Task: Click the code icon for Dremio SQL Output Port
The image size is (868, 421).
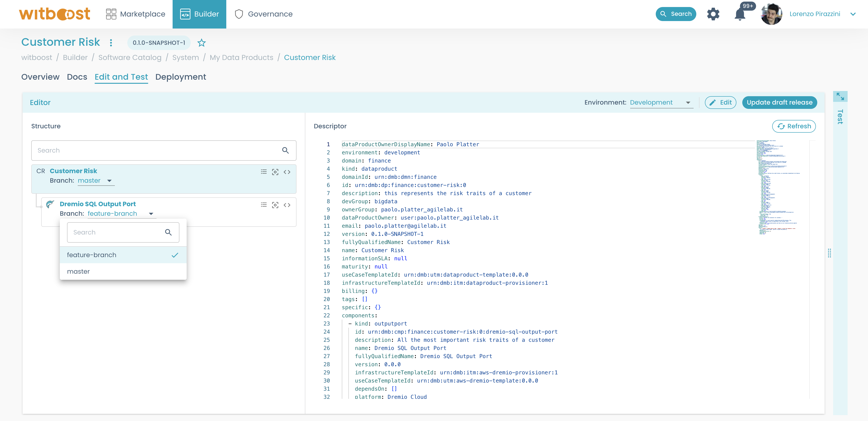Action: 287,205
